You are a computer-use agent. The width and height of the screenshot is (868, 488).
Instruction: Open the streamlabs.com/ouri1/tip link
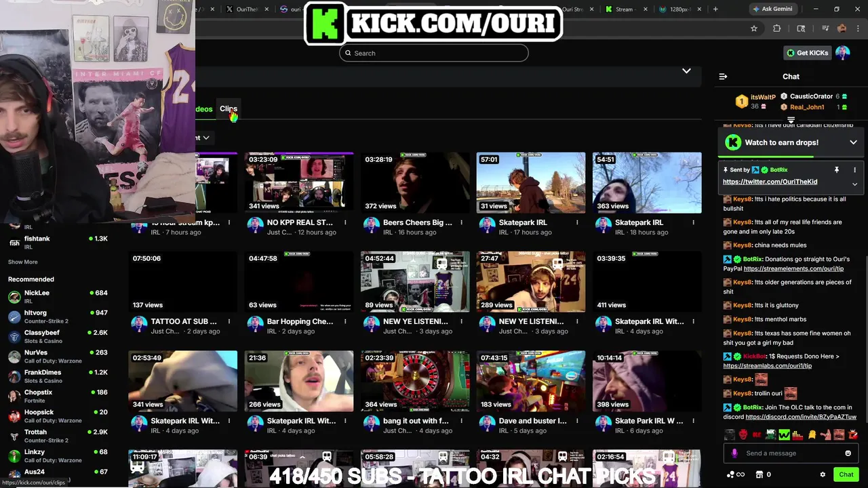767,365
